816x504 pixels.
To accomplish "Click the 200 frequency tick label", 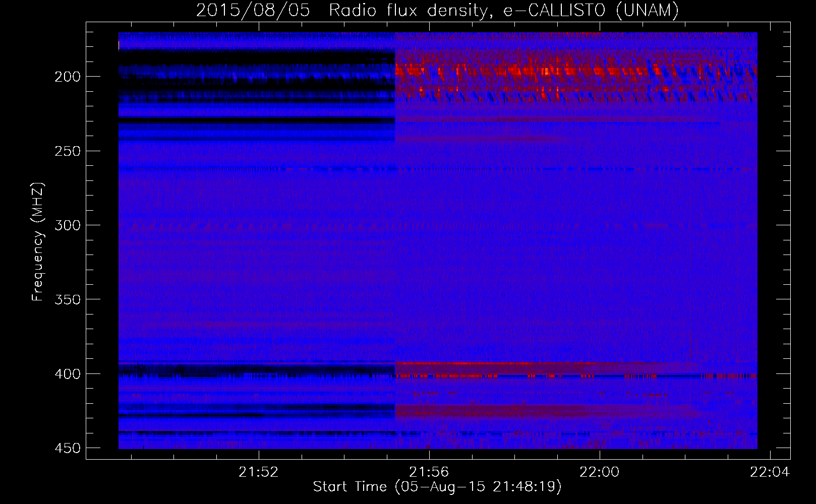I will click(x=68, y=77).
